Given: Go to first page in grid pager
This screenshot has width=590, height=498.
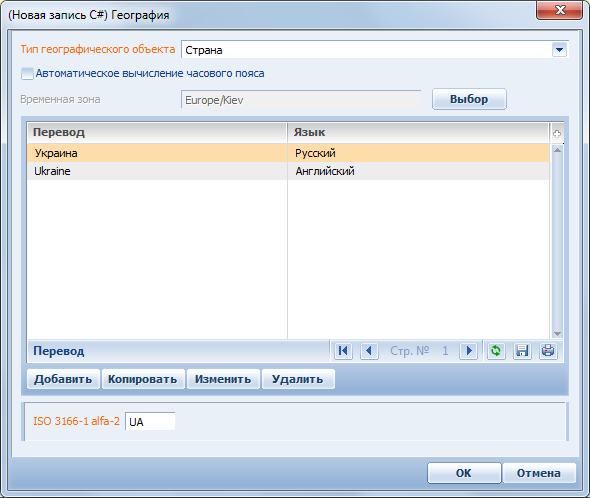Looking at the screenshot, I should coord(343,351).
